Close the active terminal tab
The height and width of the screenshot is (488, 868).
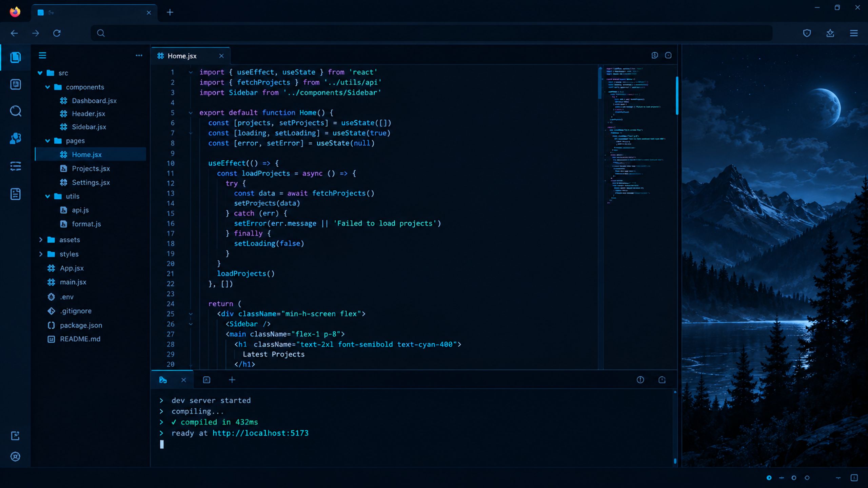(x=183, y=380)
